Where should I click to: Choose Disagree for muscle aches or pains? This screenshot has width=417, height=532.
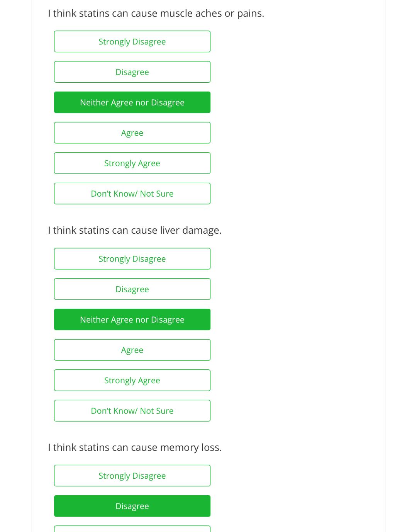(132, 72)
